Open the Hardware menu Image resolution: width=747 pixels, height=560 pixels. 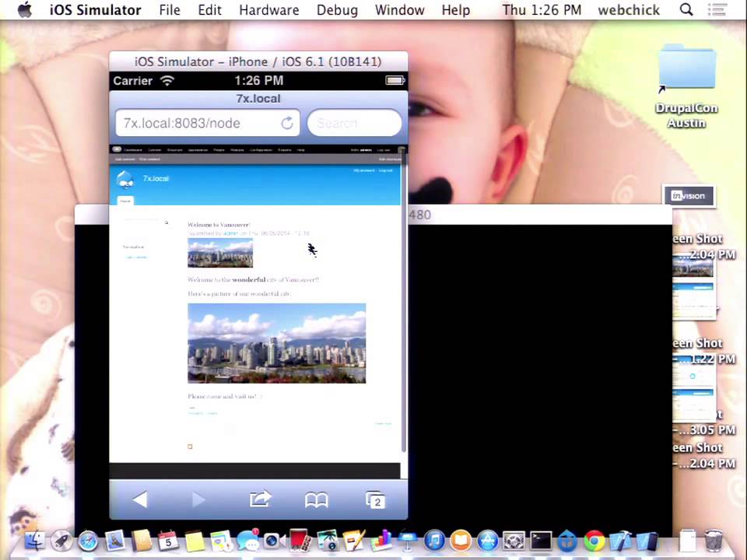coord(269,10)
